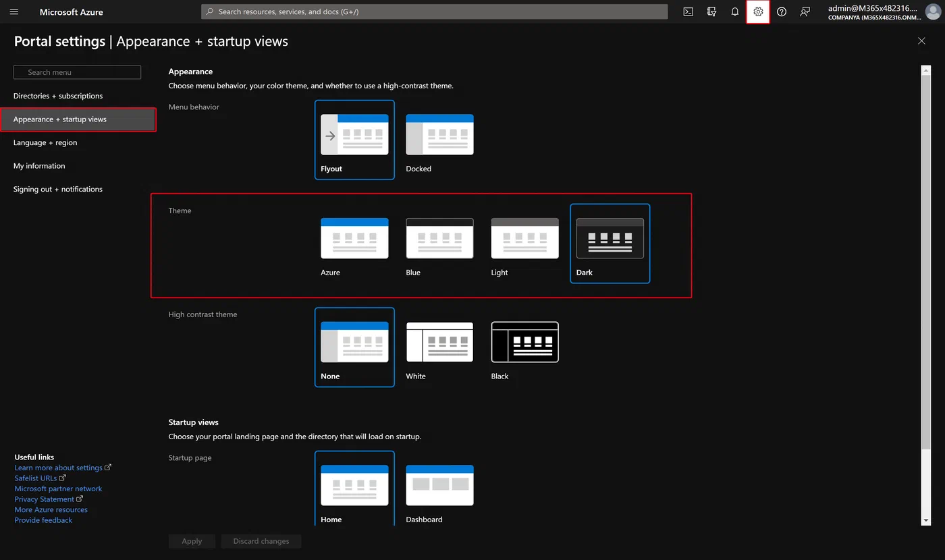Open the Directories + subscriptions filter icon
Screen dimensions: 945x560
[x=711, y=11]
